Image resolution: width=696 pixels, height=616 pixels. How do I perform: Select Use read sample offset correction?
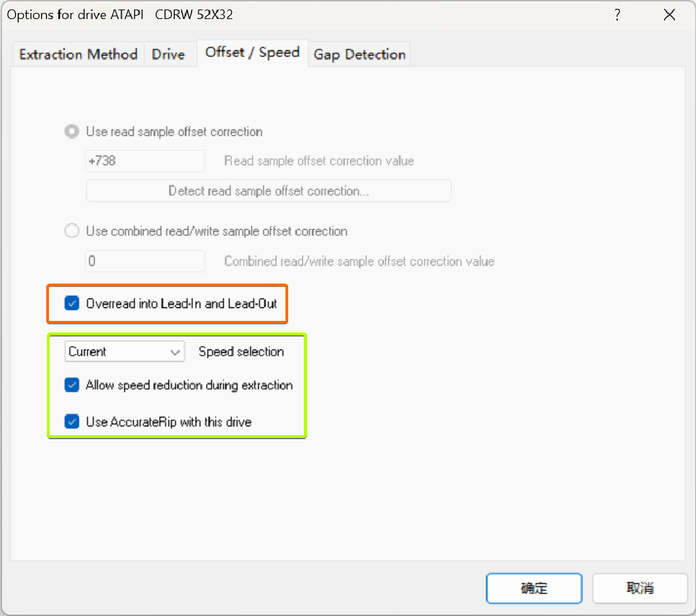point(71,131)
